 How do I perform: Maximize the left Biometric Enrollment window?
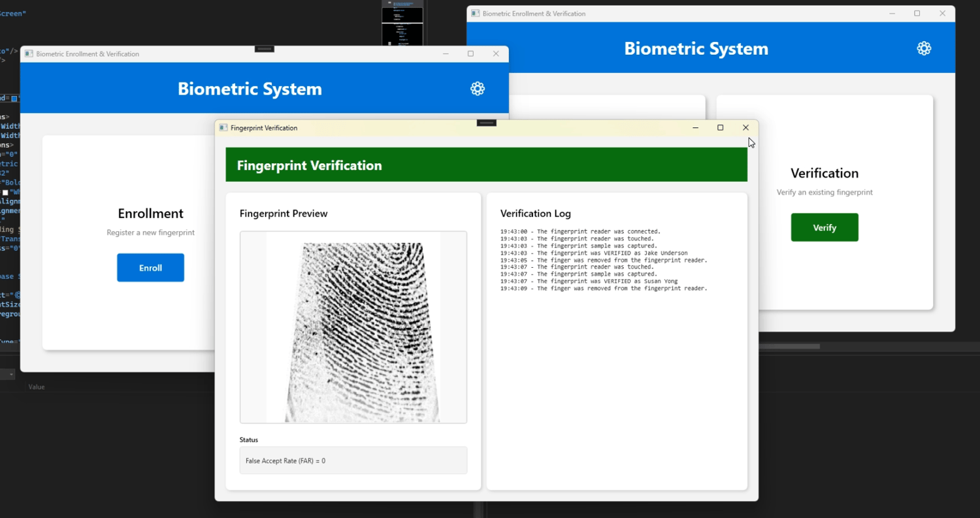[470, 54]
